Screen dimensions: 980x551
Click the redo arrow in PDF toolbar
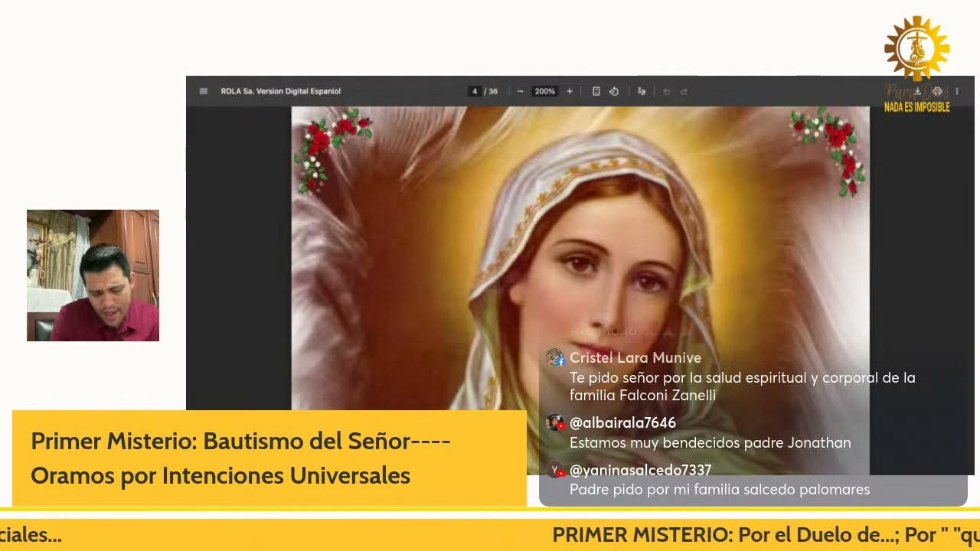pyautogui.click(x=684, y=91)
